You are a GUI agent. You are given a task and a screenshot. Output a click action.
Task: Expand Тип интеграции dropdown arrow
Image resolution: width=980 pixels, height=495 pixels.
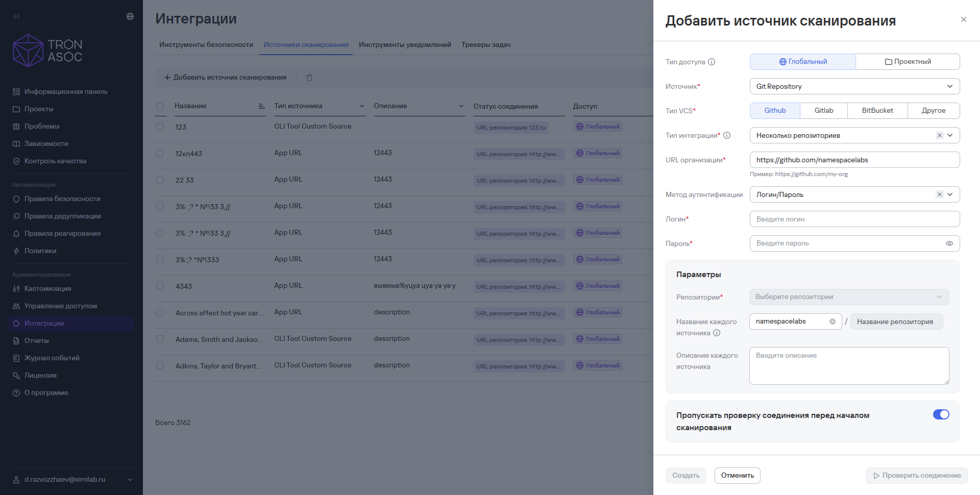coord(950,135)
